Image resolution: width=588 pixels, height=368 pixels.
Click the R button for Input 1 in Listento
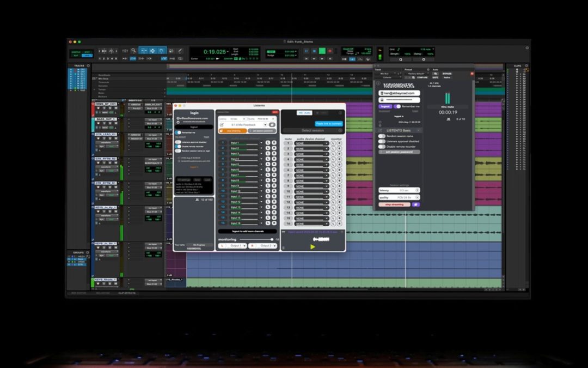tap(274, 143)
